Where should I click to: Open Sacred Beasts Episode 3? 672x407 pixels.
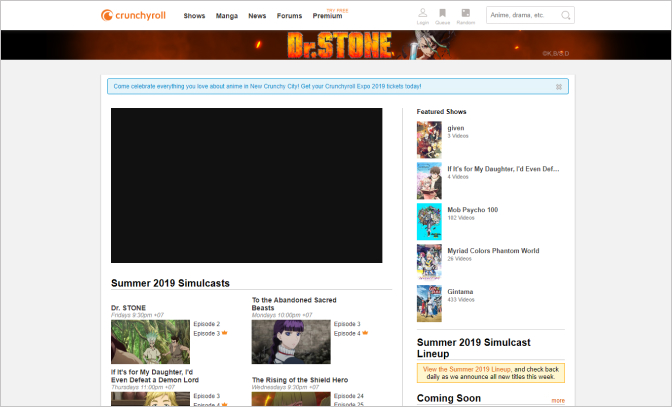(x=347, y=324)
